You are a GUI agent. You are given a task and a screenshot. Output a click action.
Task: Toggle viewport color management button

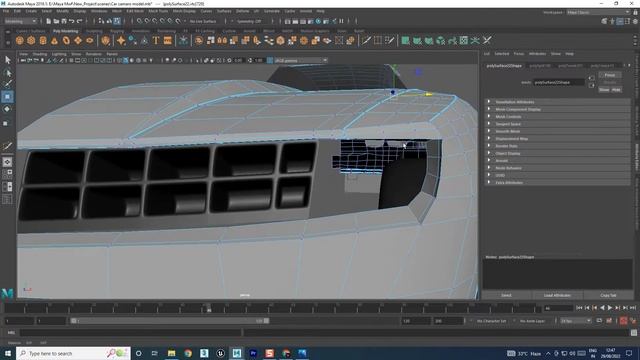point(270,60)
